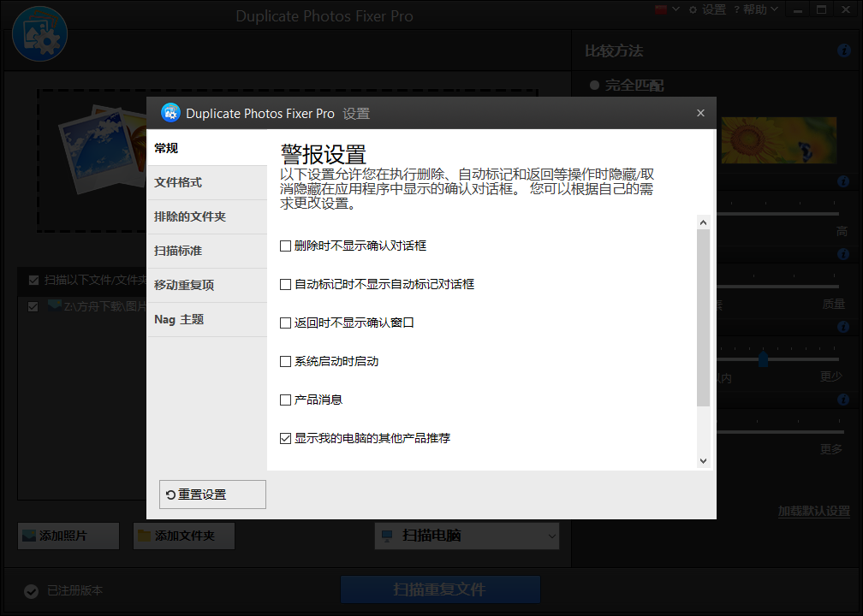Toggle the 扫描以下文件/文件夹 checkbox
Viewport: 863px width, 616px height.
coord(33,281)
